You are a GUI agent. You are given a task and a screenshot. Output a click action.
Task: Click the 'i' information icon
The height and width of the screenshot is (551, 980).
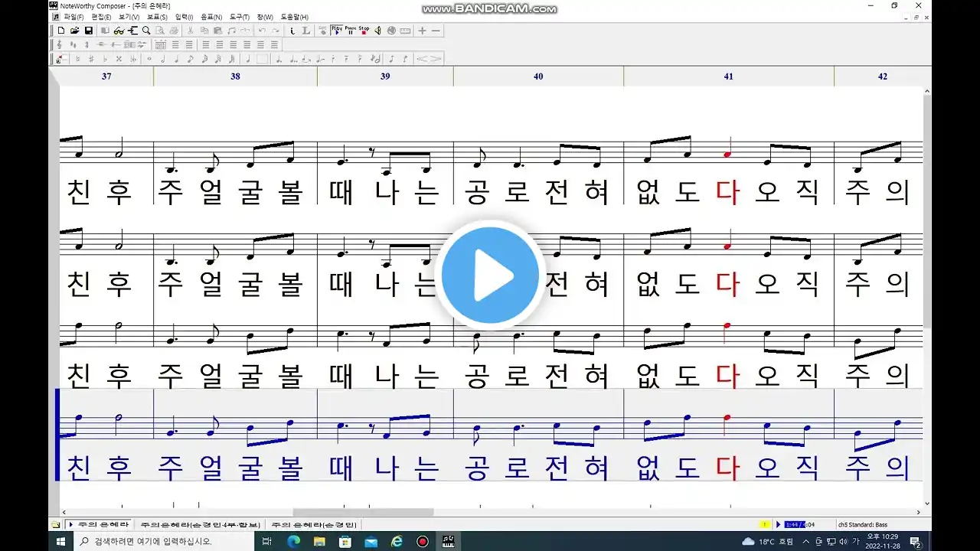click(292, 31)
